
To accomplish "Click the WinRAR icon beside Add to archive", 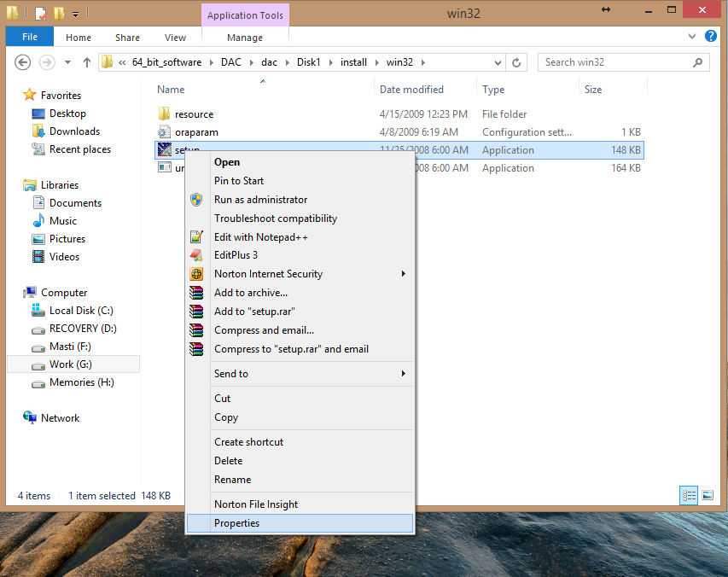I will [x=196, y=293].
